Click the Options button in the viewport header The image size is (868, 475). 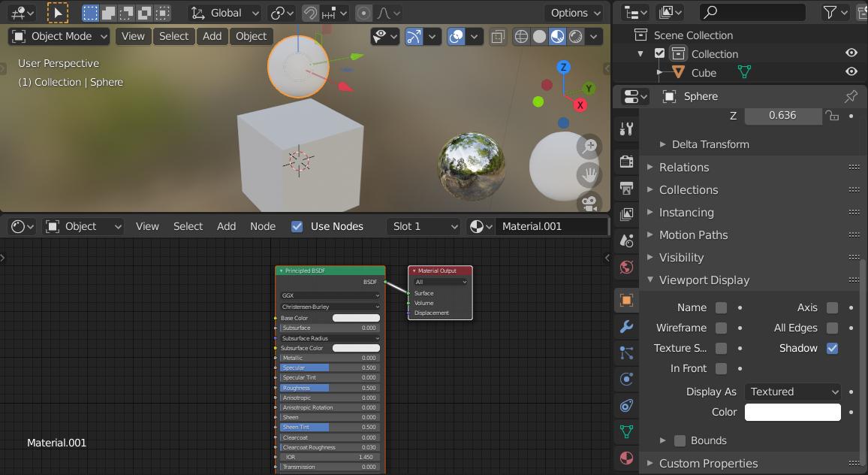click(x=574, y=13)
